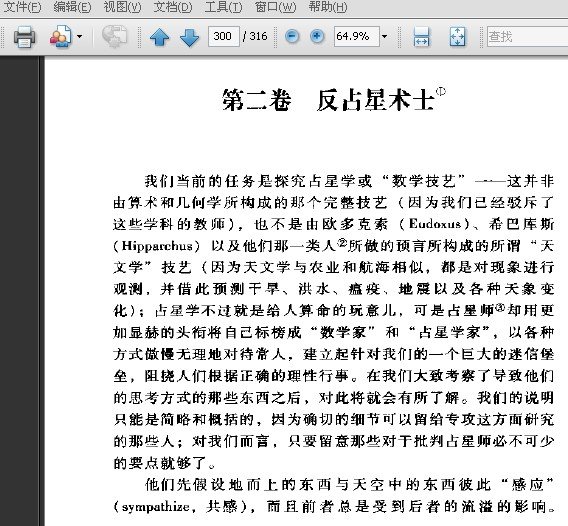Click the fit full page icon
568x526 pixels.
tap(457, 37)
